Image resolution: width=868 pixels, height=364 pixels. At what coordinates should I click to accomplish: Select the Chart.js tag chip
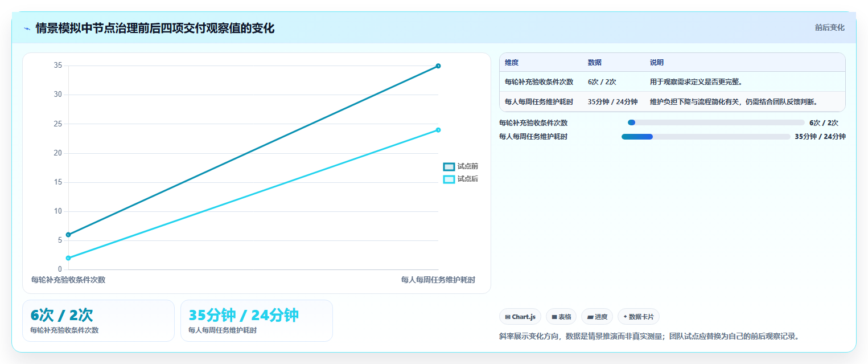(520, 317)
